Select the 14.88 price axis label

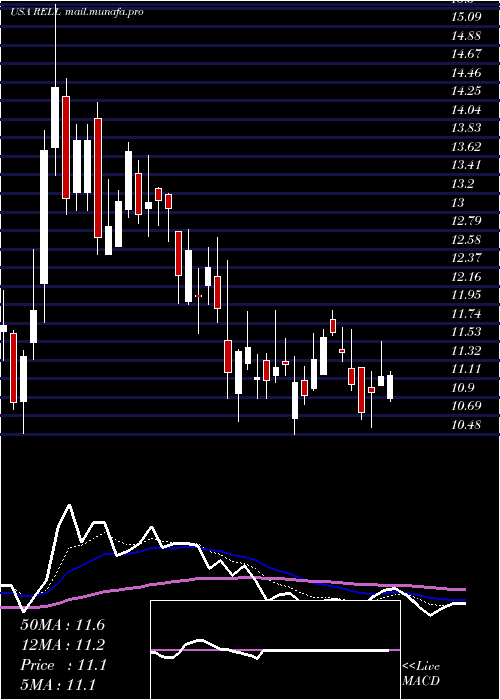click(x=467, y=36)
